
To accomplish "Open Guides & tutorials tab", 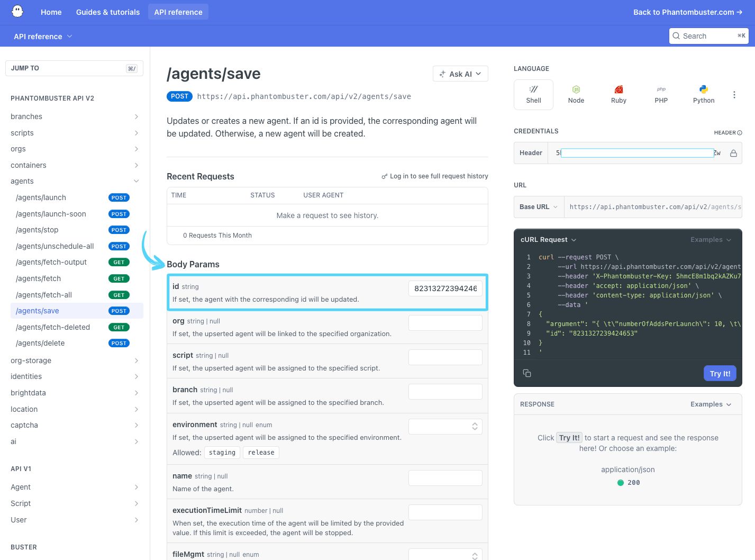I will [108, 12].
